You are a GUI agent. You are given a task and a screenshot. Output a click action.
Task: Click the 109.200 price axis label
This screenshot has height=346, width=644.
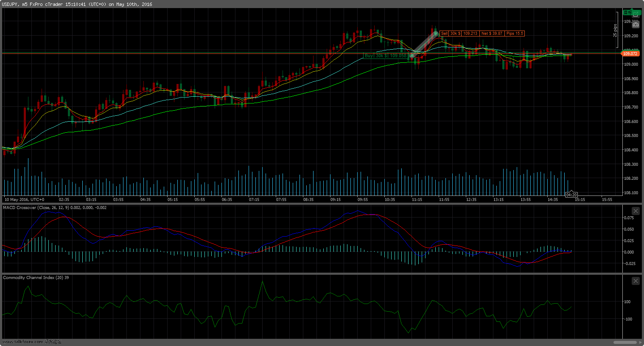pos(630,36)
